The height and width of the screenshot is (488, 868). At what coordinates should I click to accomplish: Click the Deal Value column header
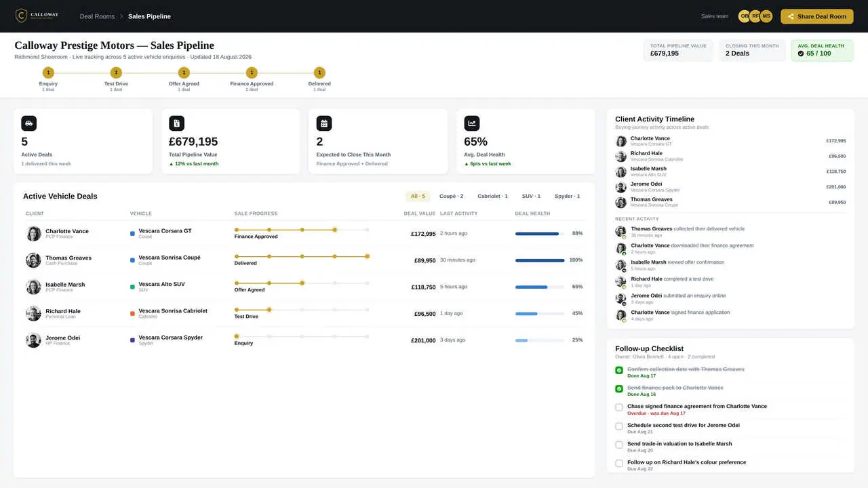coord(420,213)
